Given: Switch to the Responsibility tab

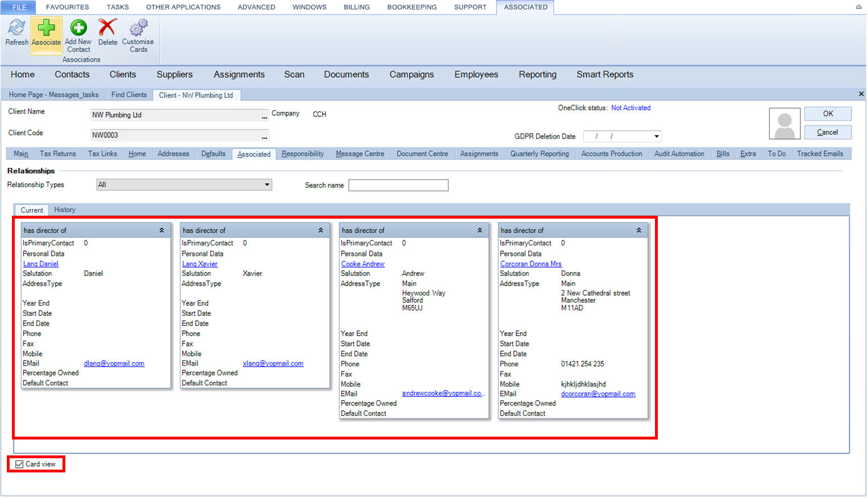Looking at the screenshot, I should pyautogui.click(x=303, y=154).
